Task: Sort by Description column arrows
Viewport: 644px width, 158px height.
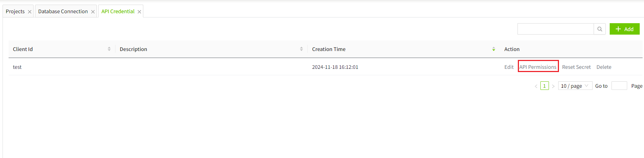Action: (x=301, y=49)
